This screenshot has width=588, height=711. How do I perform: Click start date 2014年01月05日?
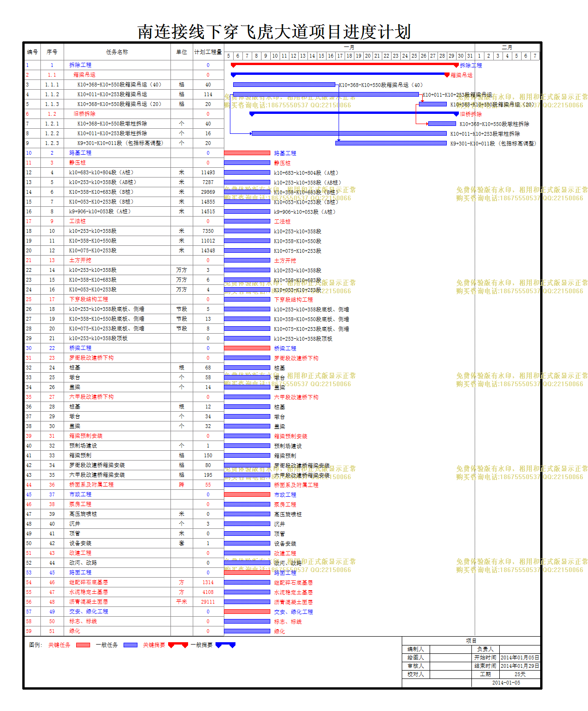520,658
